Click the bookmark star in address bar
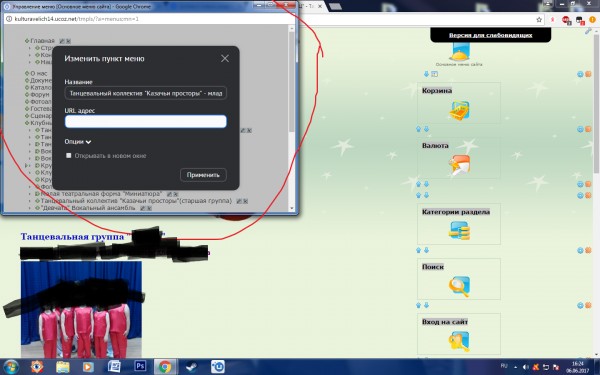The image size is (600, 375). point(539,20)
